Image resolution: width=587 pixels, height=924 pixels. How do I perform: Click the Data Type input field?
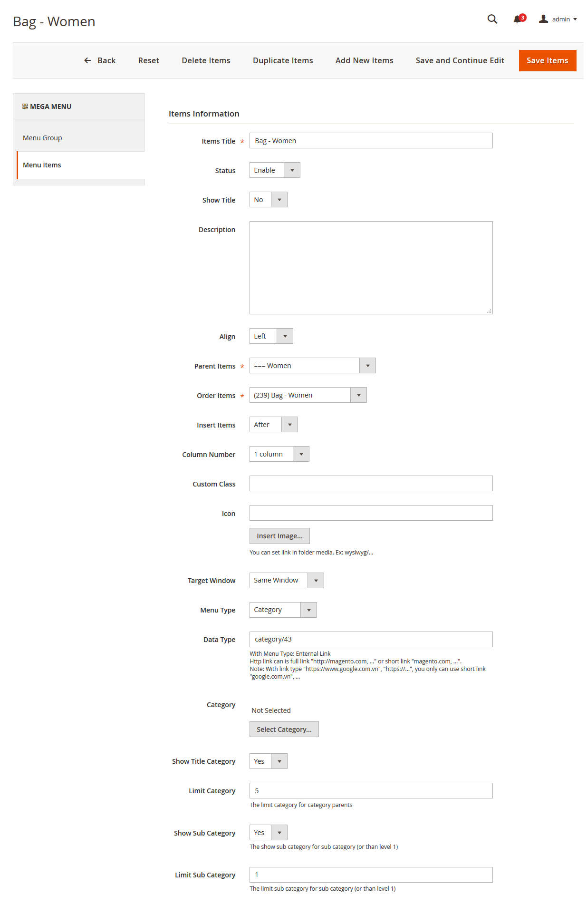(x=371, y=640)
